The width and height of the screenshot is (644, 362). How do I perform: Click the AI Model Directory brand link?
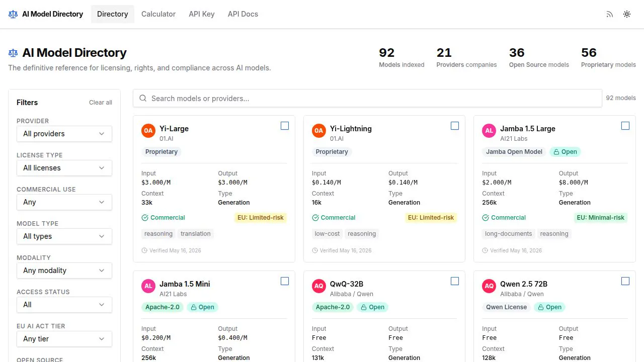46,14
